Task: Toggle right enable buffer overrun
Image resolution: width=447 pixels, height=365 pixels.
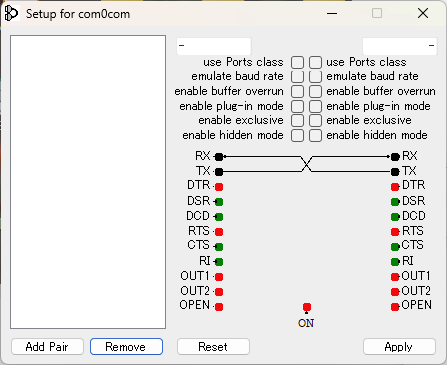Action: tap(315, 91)
